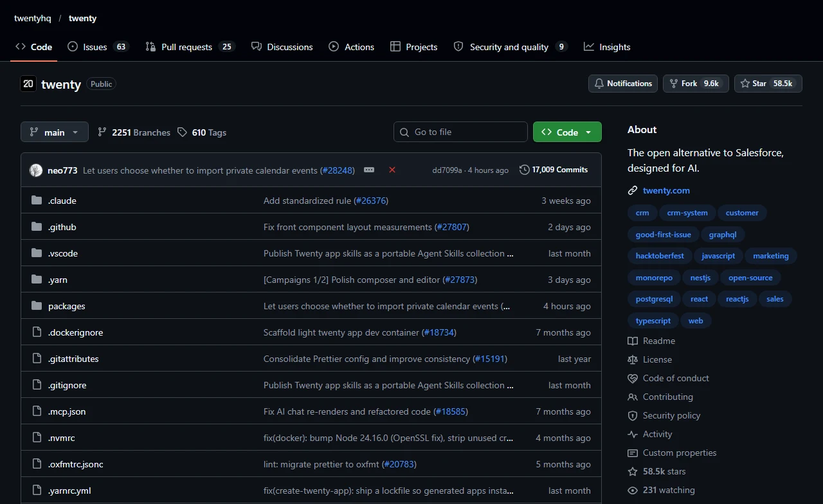
Task: Open the Discussions tab
Action: point(282,47)
